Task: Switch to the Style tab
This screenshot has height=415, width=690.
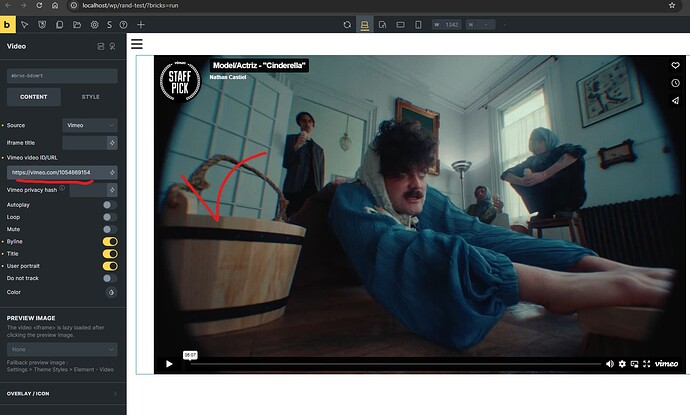Action: pyautogui.click(x=90, y=97)
